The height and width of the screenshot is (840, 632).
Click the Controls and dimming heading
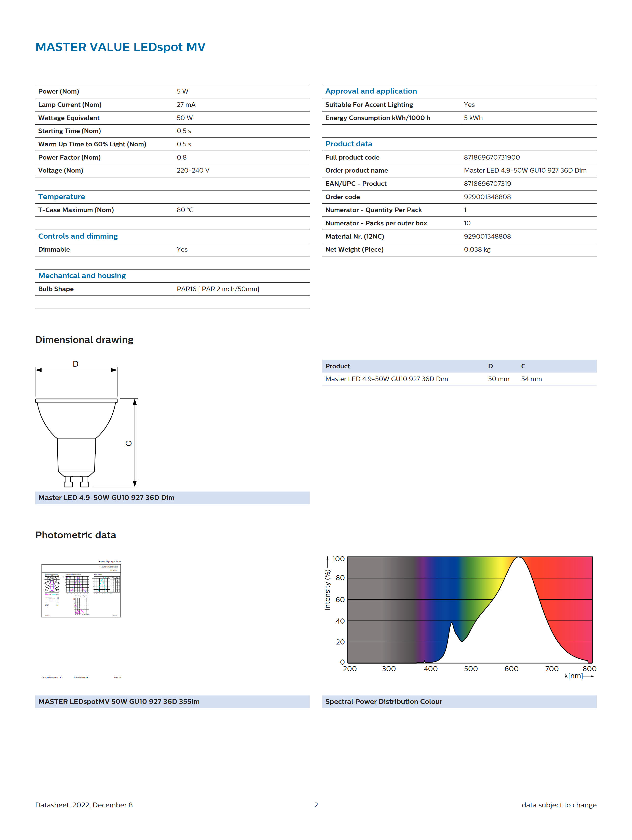78,236
